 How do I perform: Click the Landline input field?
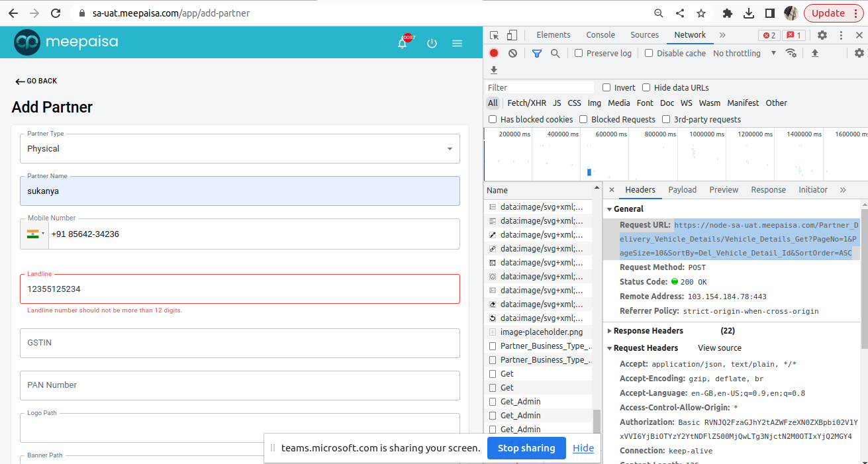pos(240,289)
